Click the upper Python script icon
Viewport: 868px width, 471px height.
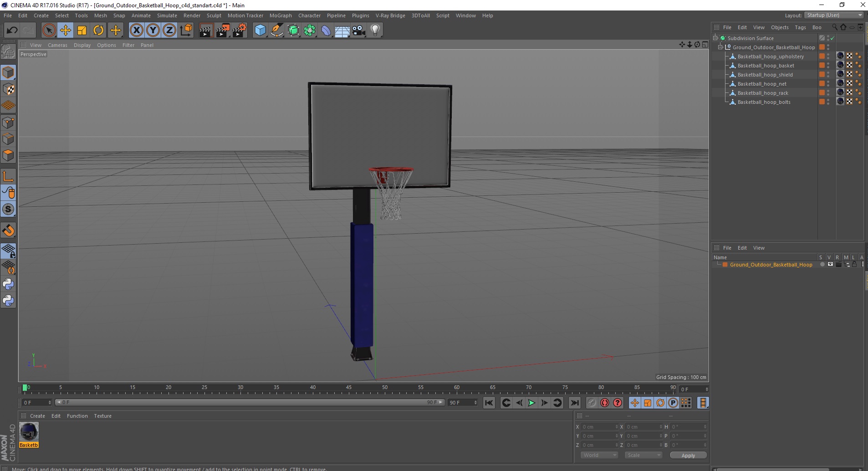click(8, 284)
